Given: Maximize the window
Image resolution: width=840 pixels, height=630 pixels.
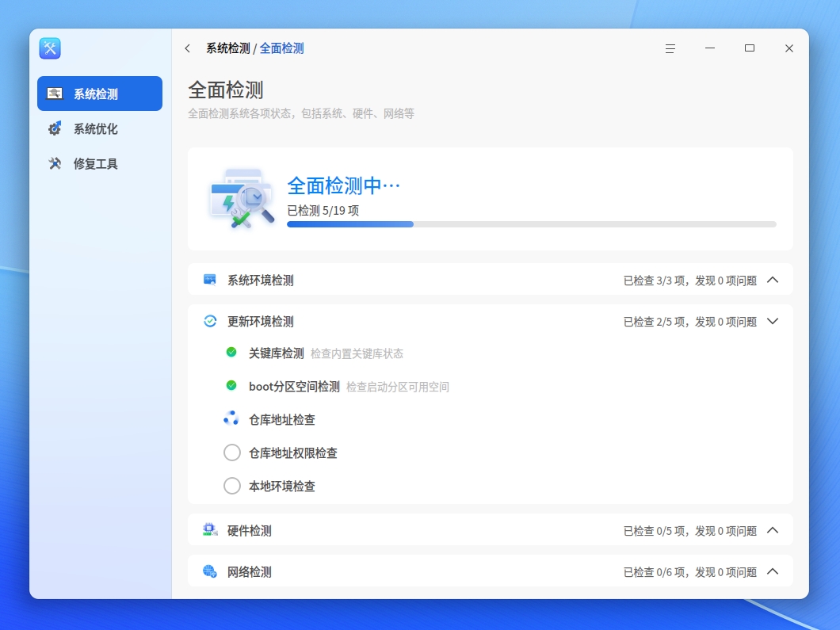Looking at the screenshot, I should [x=750, y=48].
